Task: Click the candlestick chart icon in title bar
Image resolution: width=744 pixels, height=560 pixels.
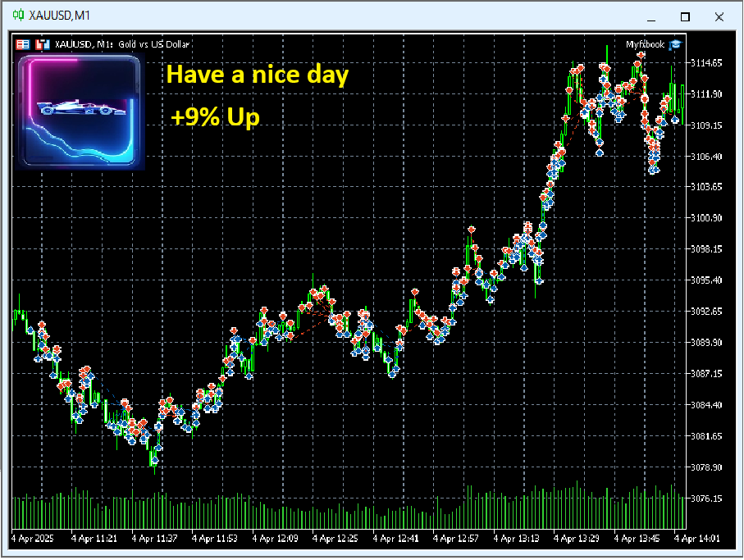Action: coord(18,16)
